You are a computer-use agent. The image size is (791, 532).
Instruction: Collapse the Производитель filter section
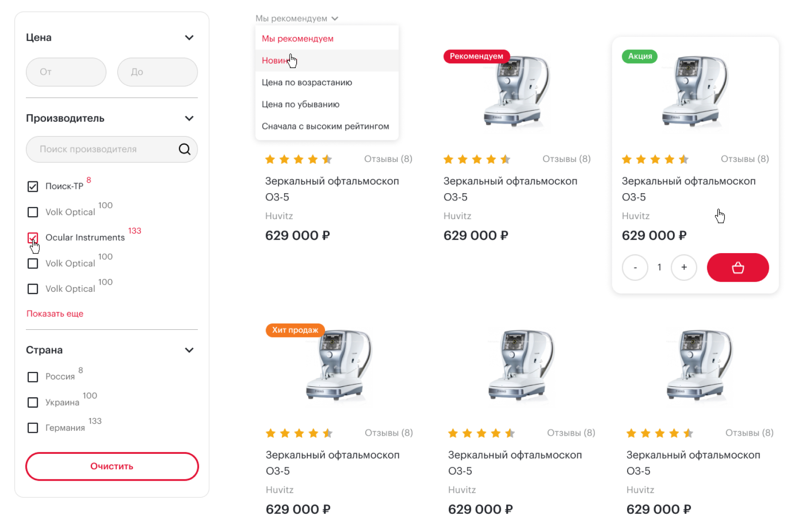[189, 118]
